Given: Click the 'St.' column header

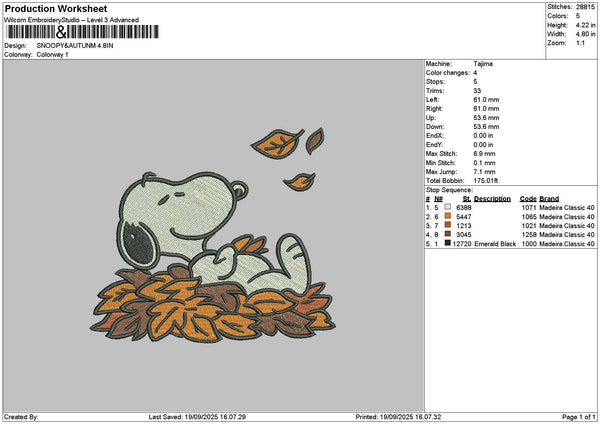Looking at the screenshot, I should (x=467, y=199).
